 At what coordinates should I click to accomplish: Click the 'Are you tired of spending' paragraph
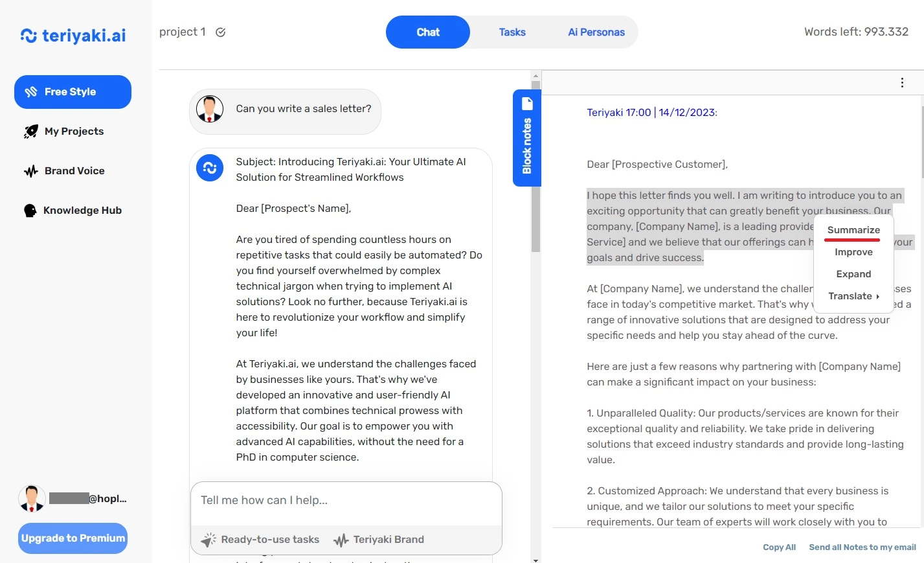(x=359, y=286)
